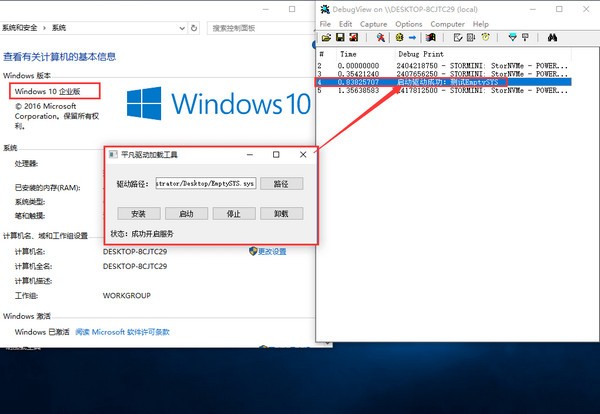Open the File menu in DebugView
Image resolution: width=600 pixels, height=414 pixels.
pos(325,23)
